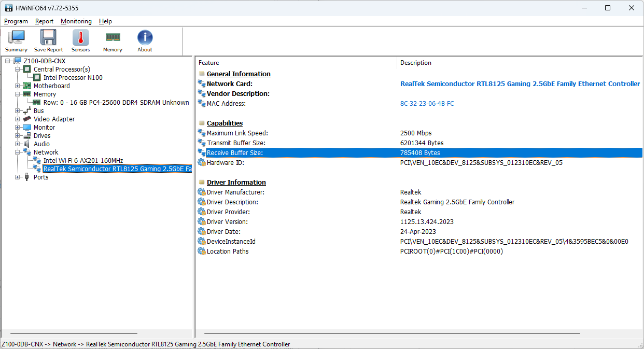The height and width of the screenshot is (349, 644).
Task: Click the 2500 Mbps link speed value
Action: (416, 133)
